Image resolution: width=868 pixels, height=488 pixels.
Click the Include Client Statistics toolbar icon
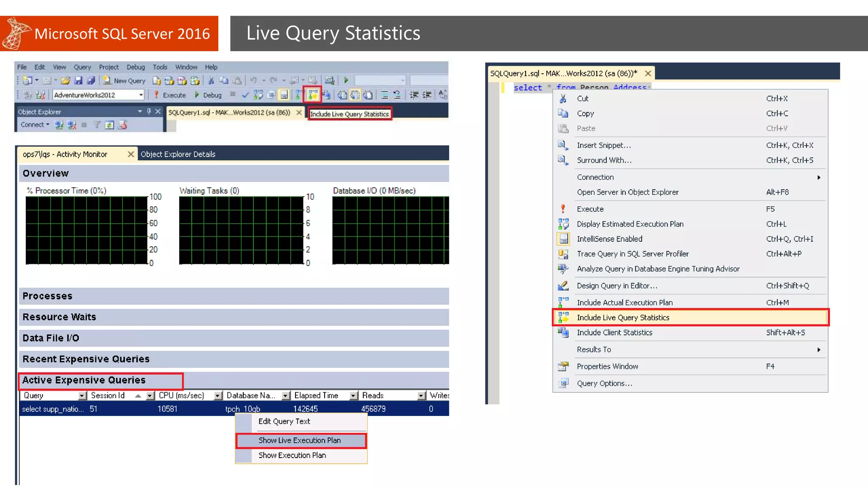tap(326, 95)
